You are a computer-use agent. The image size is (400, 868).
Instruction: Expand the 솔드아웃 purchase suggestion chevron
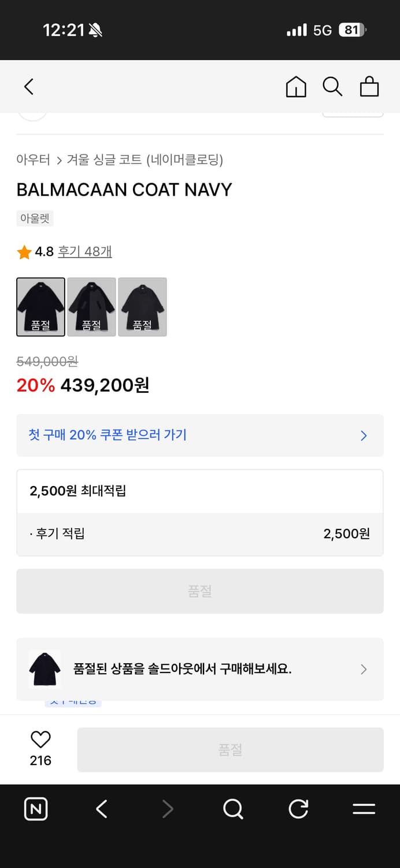[364, 670]
